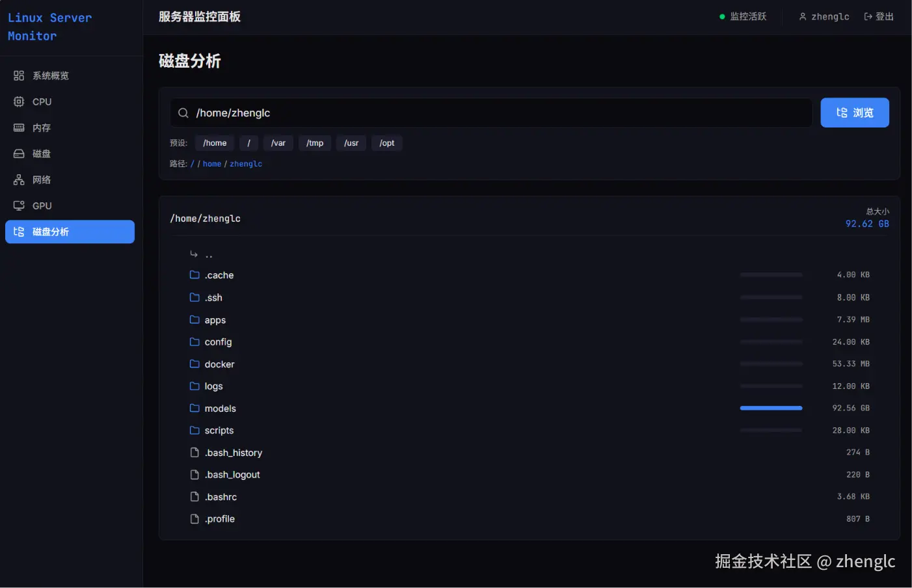Click the zhenglc username in header

coord(830,17)
